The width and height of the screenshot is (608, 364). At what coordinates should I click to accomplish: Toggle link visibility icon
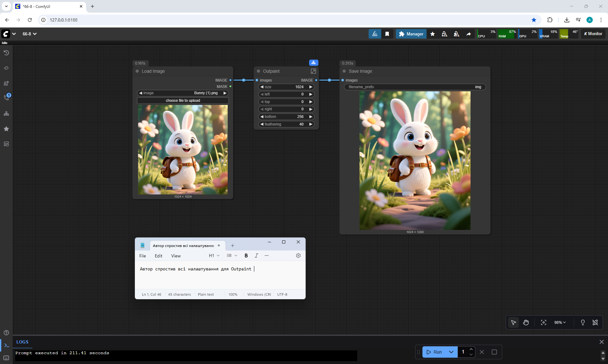(x=595, y=322)
